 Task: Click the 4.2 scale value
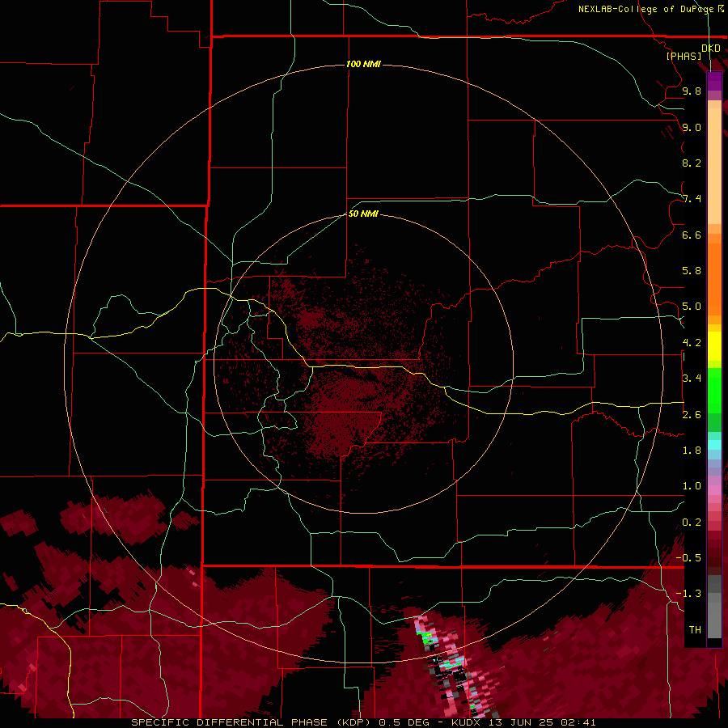click(x=692, y=343)
